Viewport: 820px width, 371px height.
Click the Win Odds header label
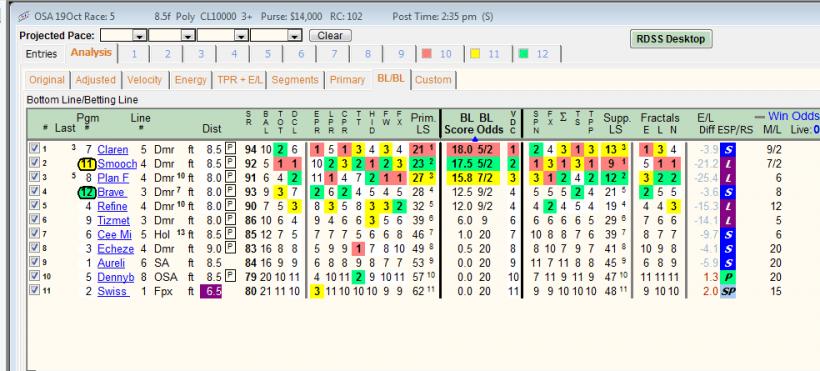tap(793, 116)
